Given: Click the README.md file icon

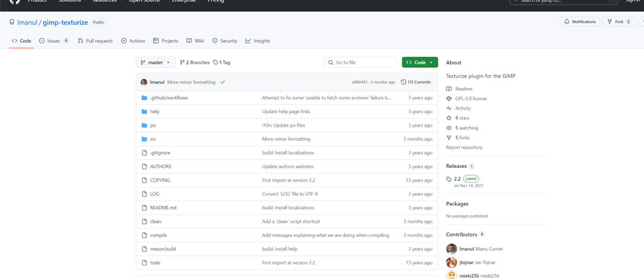Looking at the screenshot, I should (144, 208).
